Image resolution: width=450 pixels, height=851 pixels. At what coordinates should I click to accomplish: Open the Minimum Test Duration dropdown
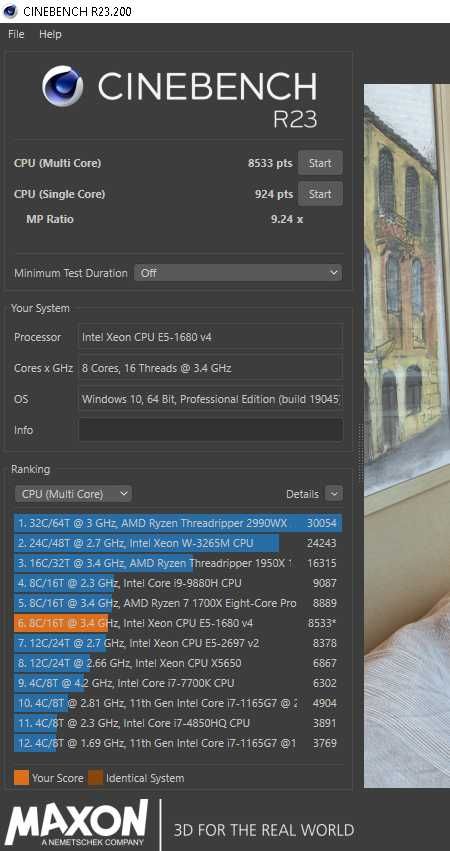238,273
